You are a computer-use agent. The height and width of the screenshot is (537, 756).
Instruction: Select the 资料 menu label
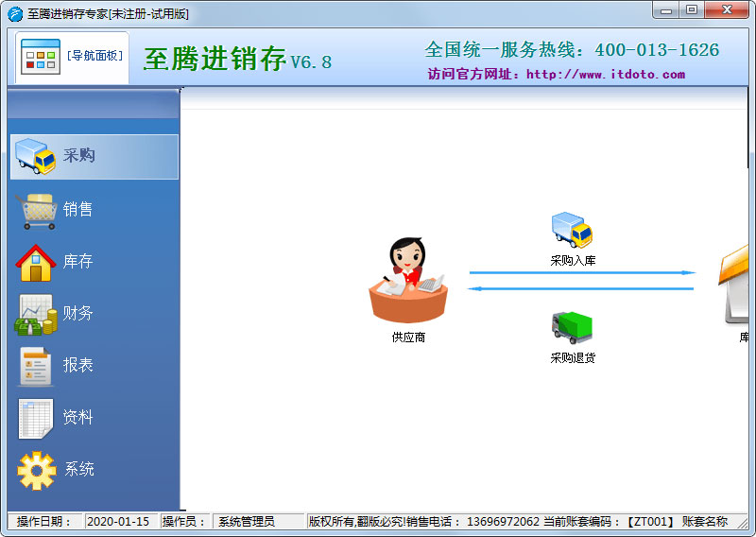(x=77, y=417)
